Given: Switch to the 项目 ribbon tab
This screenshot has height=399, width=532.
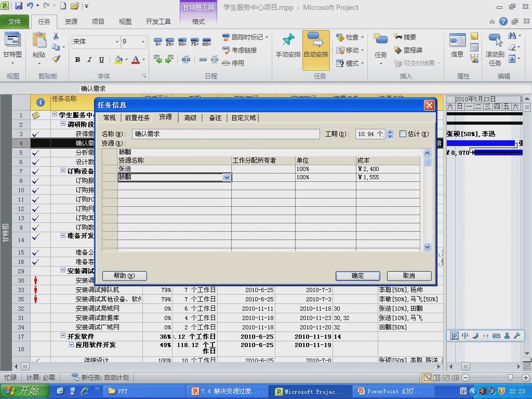Looking at the screenshot, I should pyautogui.click(x=98, y=22).
